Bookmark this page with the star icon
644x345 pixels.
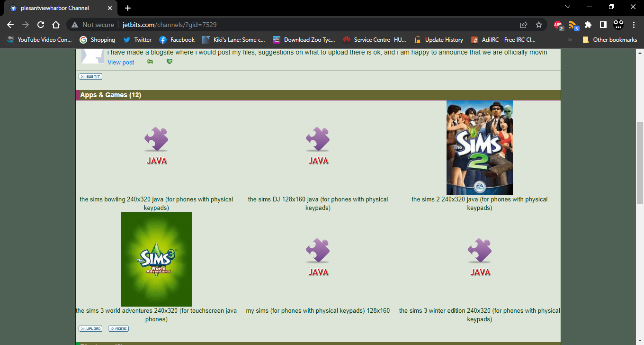point(539,25)
